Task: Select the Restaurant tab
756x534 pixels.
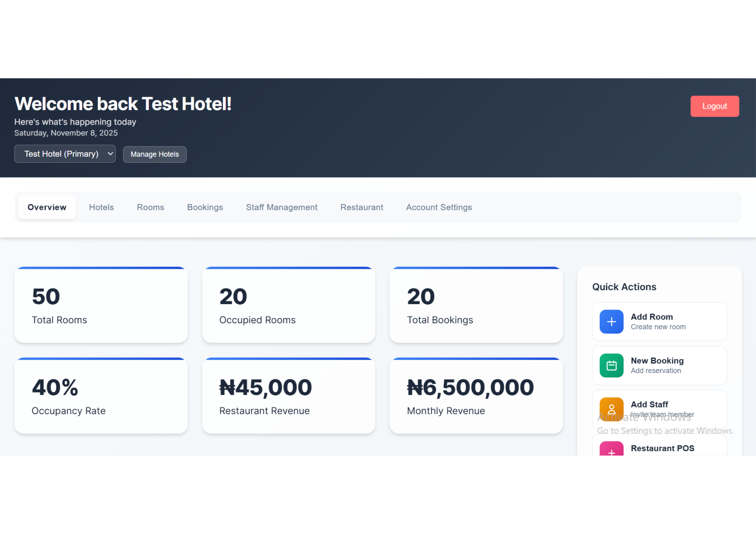Action: point(362,207)
